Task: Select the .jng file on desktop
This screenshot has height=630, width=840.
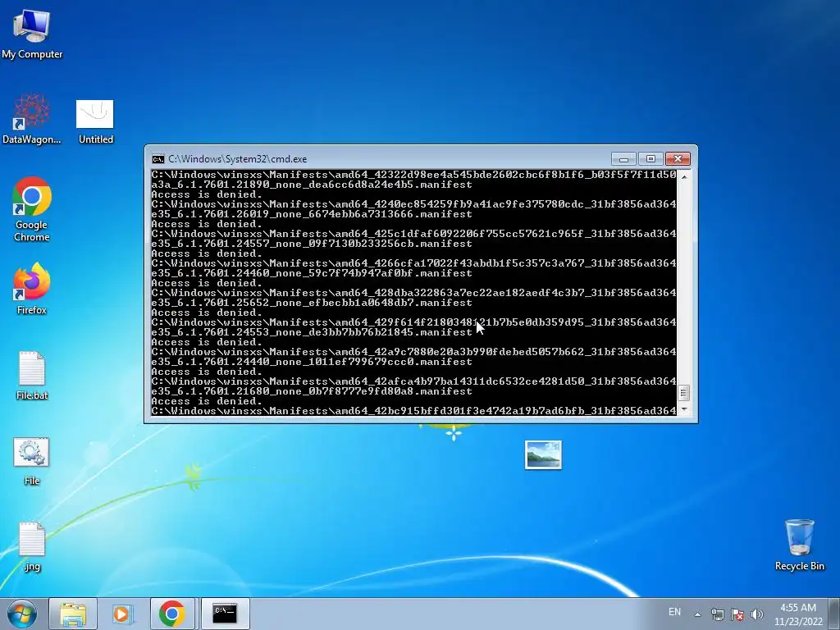Action: point(32,546)
